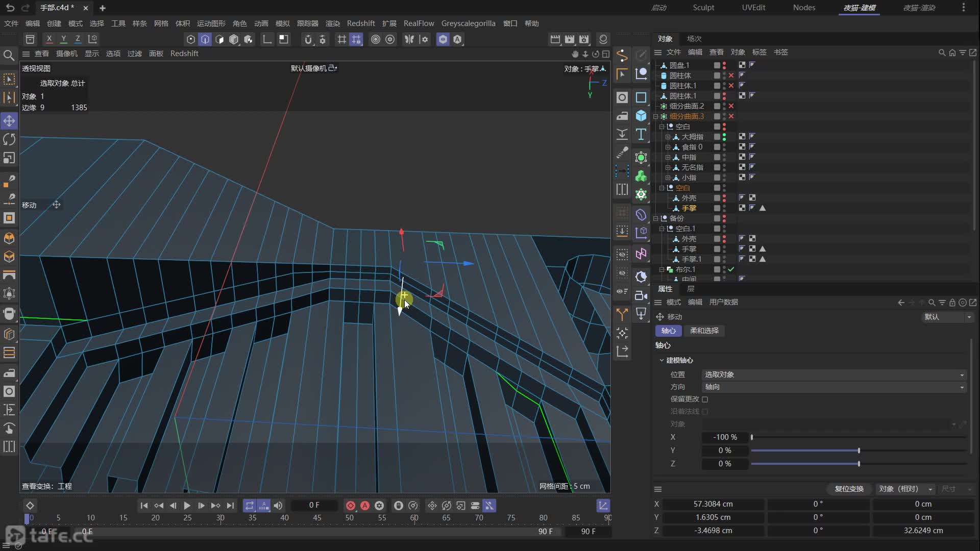This screenshot has height=551, width=980.
Task: Open the 位置 dropdown (选取对象)
Action: click(x=834, y=374)
